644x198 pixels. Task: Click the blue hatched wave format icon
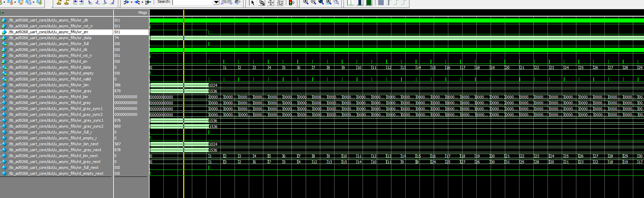click(381, 2)
